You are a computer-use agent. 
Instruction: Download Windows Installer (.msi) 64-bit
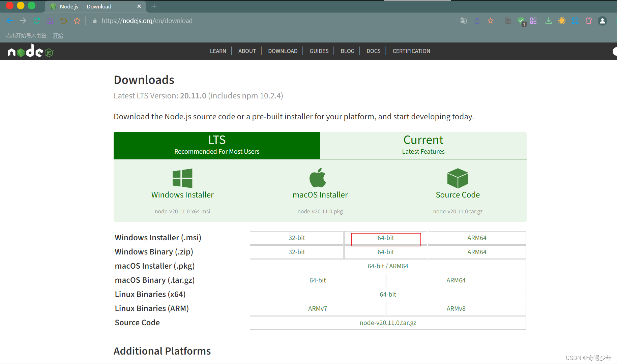click(386, 238)
